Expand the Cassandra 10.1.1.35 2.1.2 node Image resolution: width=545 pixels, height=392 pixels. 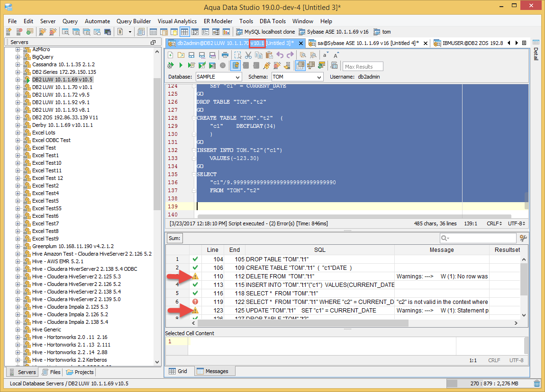(18, 64)
